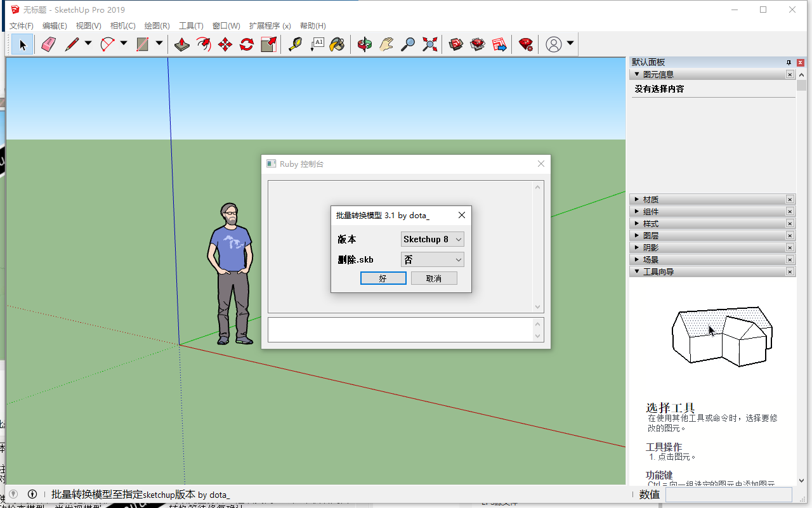
Task: Open the account menu dropdown arrow
Action: (x=570, y=44)
